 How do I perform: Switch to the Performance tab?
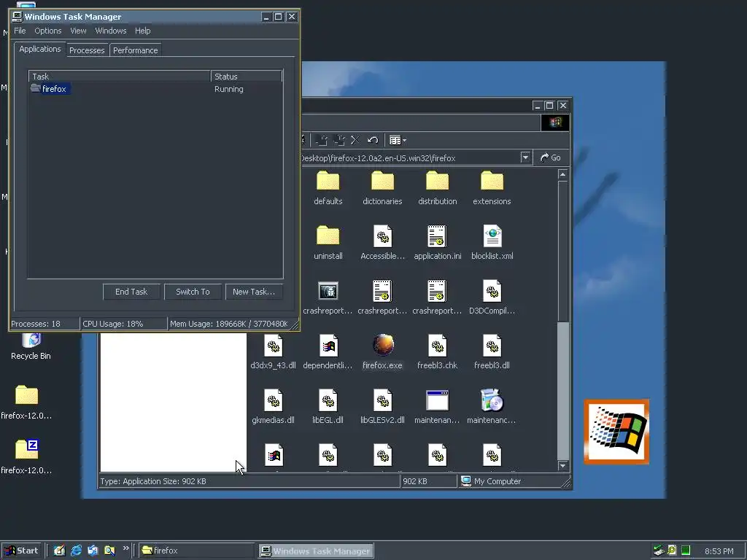[135, 50]
